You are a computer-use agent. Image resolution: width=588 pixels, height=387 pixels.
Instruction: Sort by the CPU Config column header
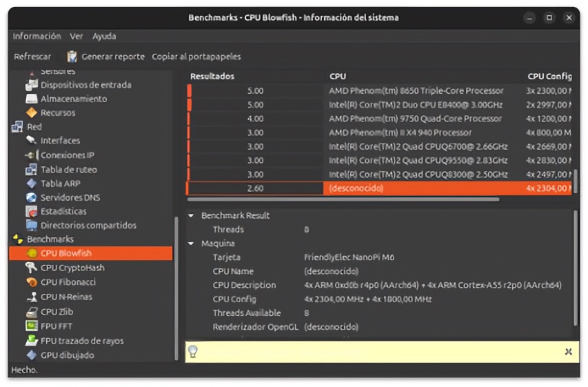tap(549, 77)
